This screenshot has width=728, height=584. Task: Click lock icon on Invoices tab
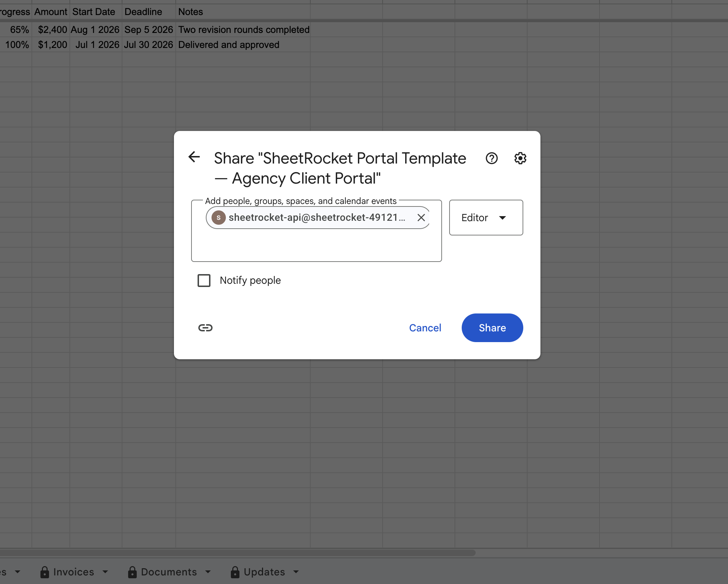[45, 572]
